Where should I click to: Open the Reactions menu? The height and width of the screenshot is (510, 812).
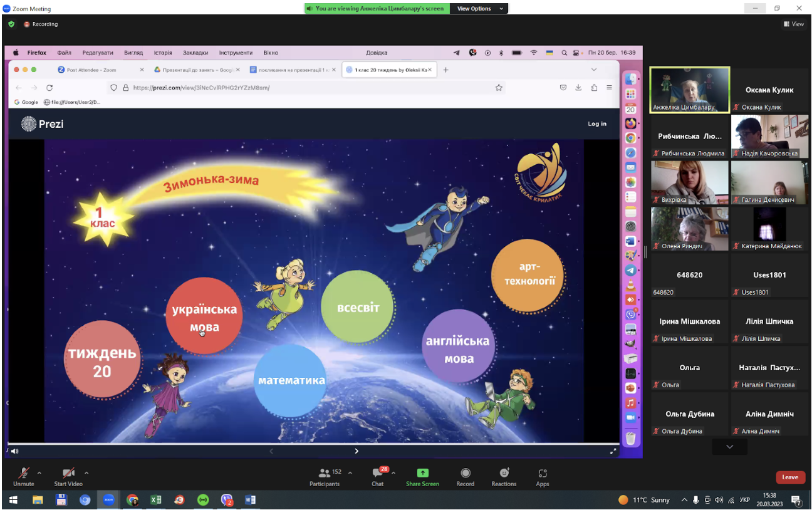[504, 477]
